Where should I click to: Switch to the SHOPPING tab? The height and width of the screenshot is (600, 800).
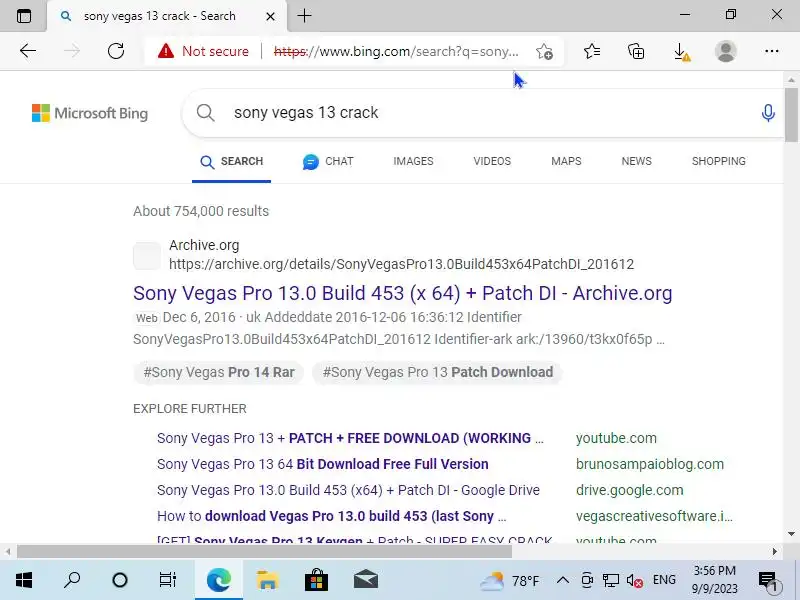point(718,161)
